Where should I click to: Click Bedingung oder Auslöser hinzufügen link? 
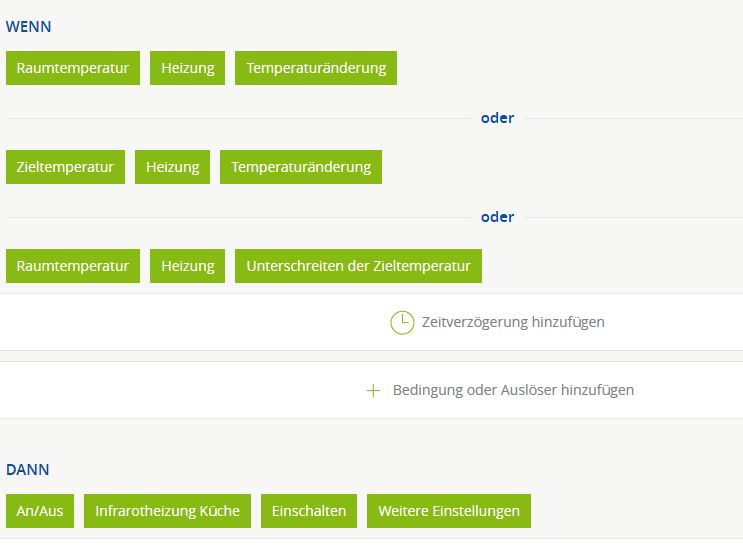[x=513, y=390]
